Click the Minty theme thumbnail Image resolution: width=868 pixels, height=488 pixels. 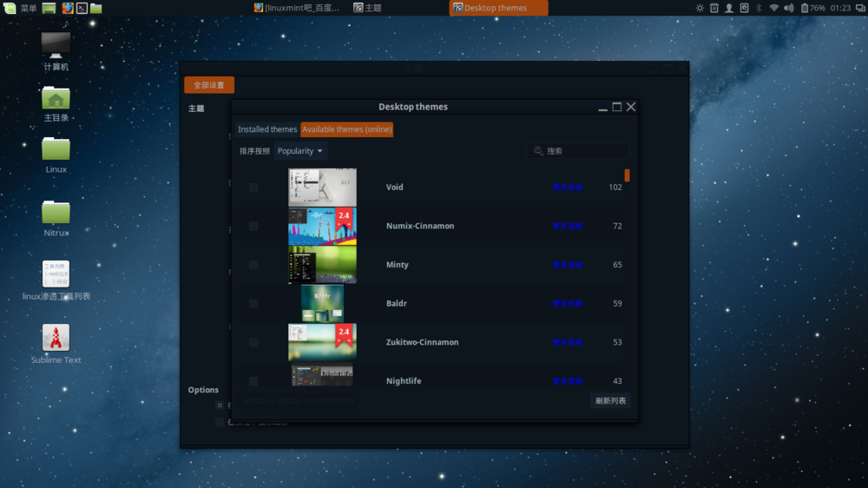click(322, 265)
